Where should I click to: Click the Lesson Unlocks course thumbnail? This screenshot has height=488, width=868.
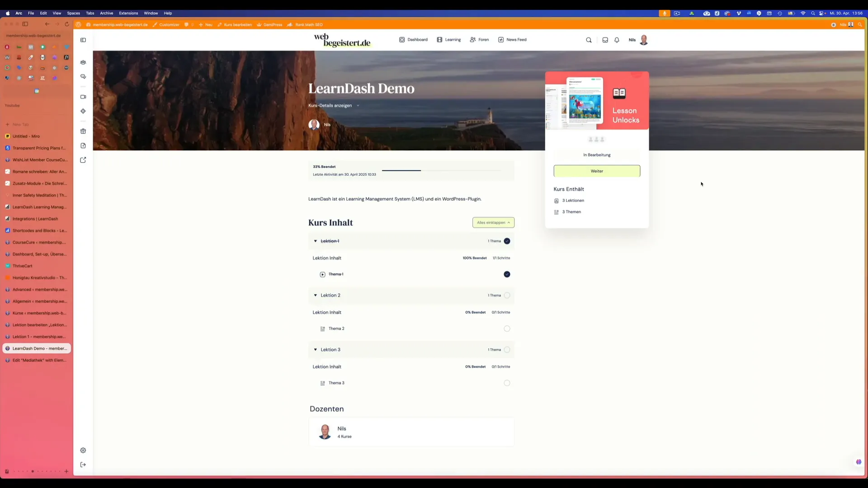coord(597,100)
